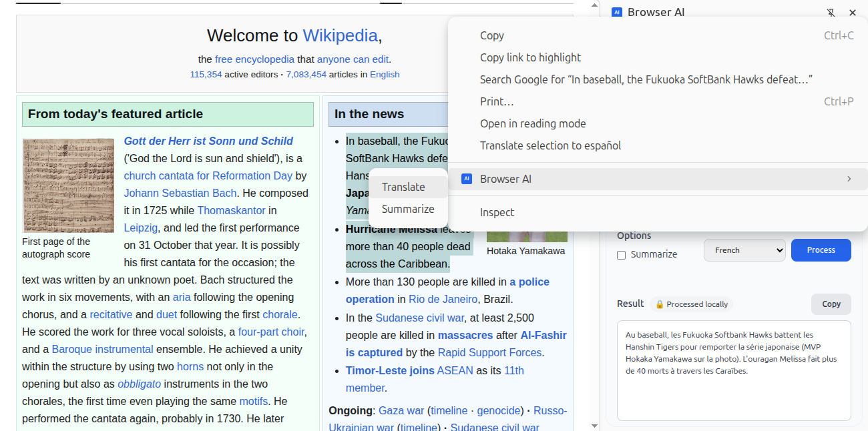Image resolution: width=868 pixels, height=431 pixels.
Task: Click the Browser AI icon in context menu
Action: 467,179
